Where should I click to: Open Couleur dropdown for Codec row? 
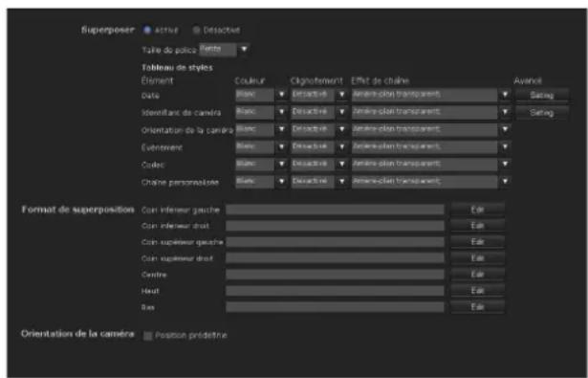click(261, 164)
